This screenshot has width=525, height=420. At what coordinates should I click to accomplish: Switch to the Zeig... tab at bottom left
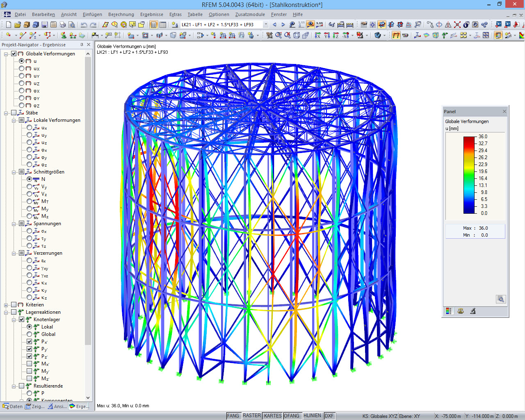tap(35, 406)
